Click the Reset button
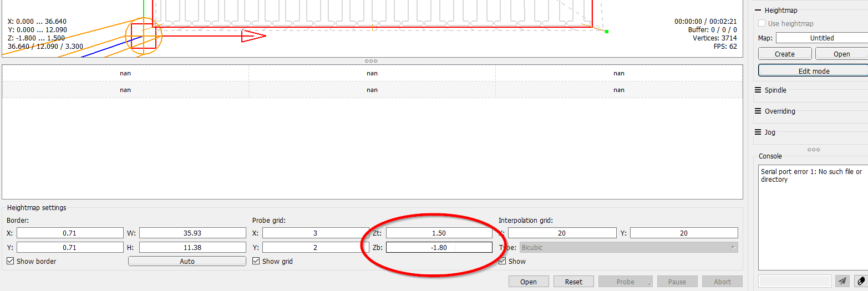868x291 pixels. coord(573,282)
